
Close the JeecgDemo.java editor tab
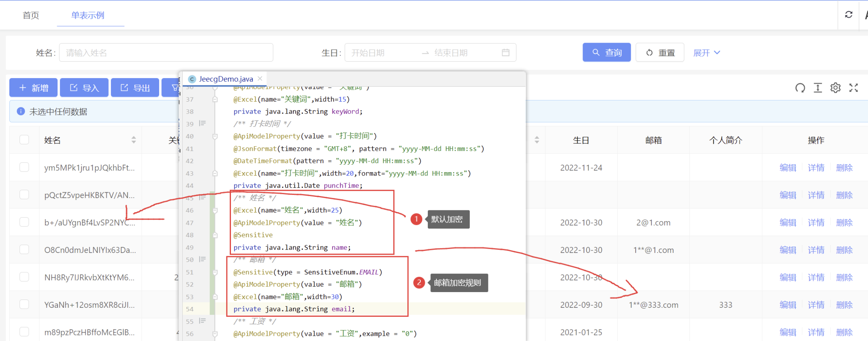[x=260, y=78]
